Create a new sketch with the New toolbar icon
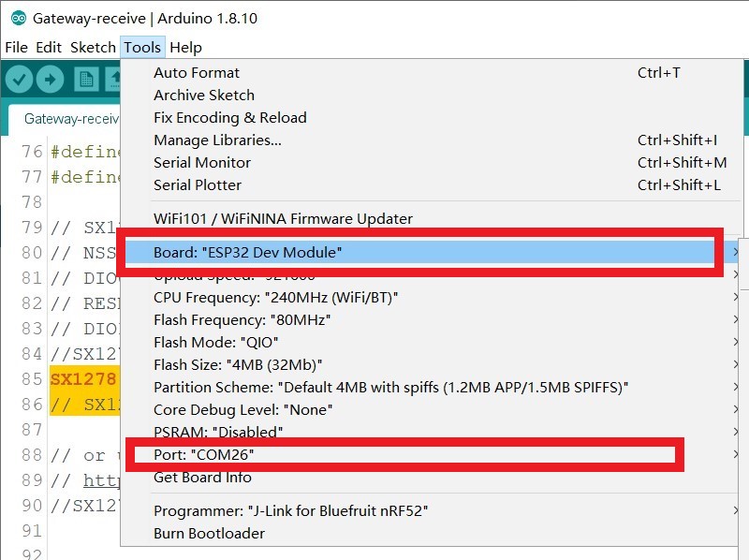 (86, 80)
